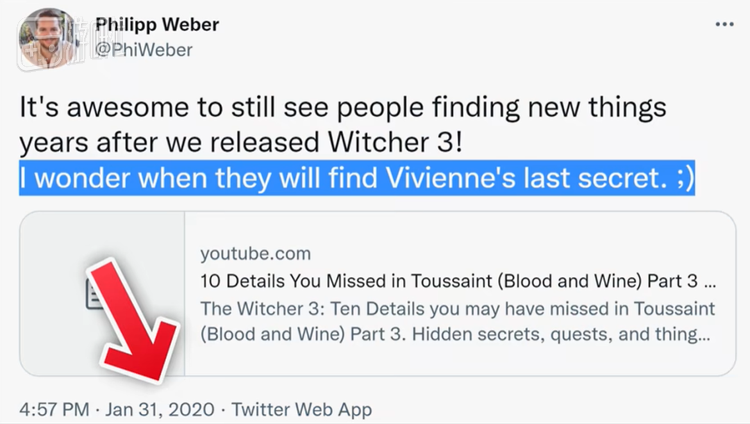Click the ";)" emoticon ending the tweet
Screen dimensions: 750x424
pos(682,180)
